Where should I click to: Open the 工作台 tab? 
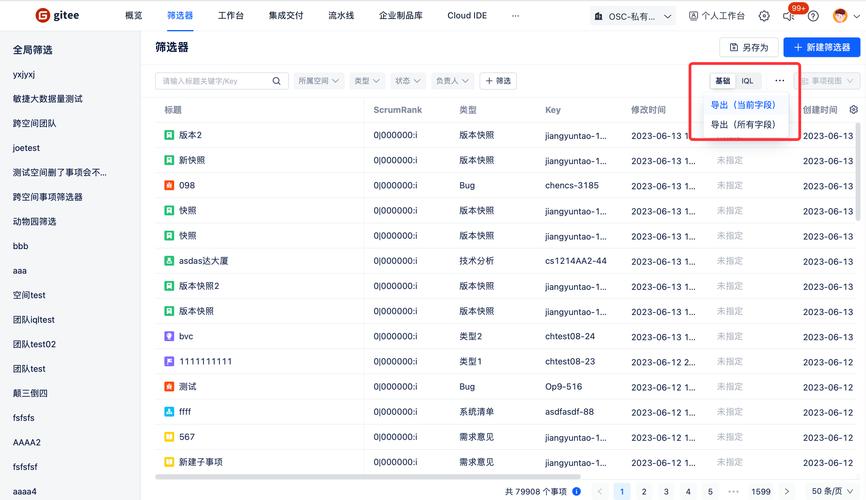click(x=231, y=15)
